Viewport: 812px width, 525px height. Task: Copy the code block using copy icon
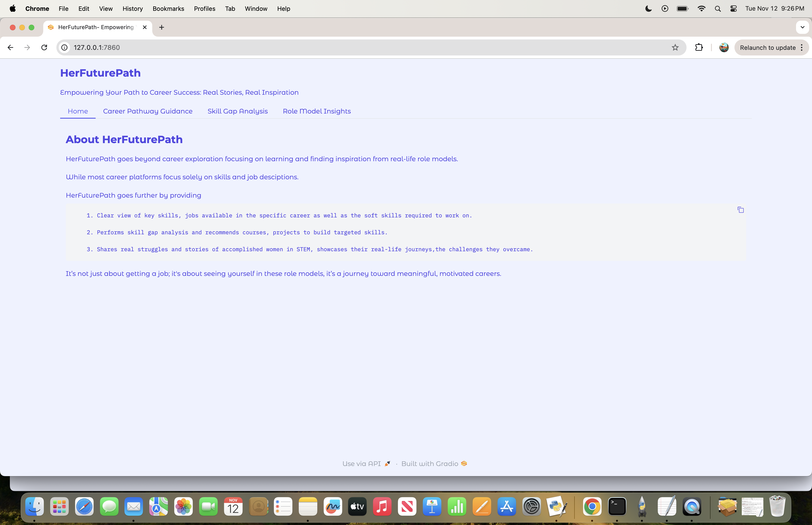click(x=740, y=210)
